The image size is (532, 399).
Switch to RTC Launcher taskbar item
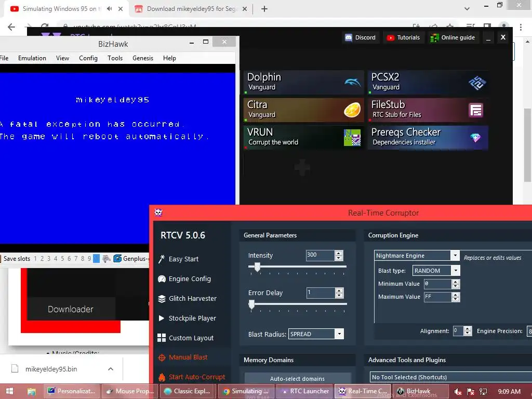pyautogui.click(x=304, y=391)
